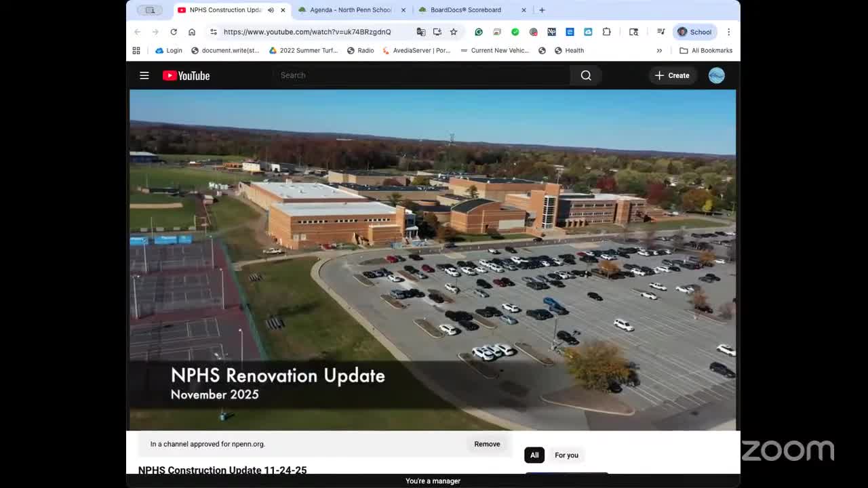Click the search magnifier on YouTube
Viewport: 868px width, 488px height.
pyautogui.click(x=585, y=75)
